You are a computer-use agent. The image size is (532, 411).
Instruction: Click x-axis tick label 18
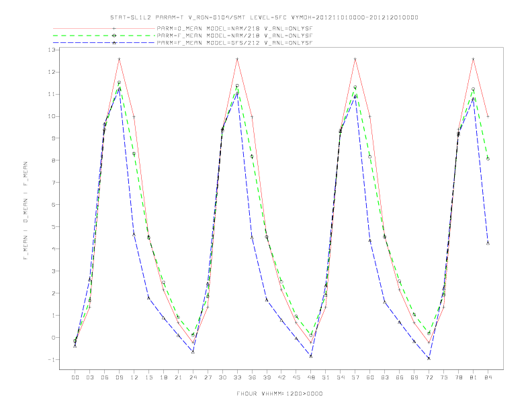click(163, 377)
